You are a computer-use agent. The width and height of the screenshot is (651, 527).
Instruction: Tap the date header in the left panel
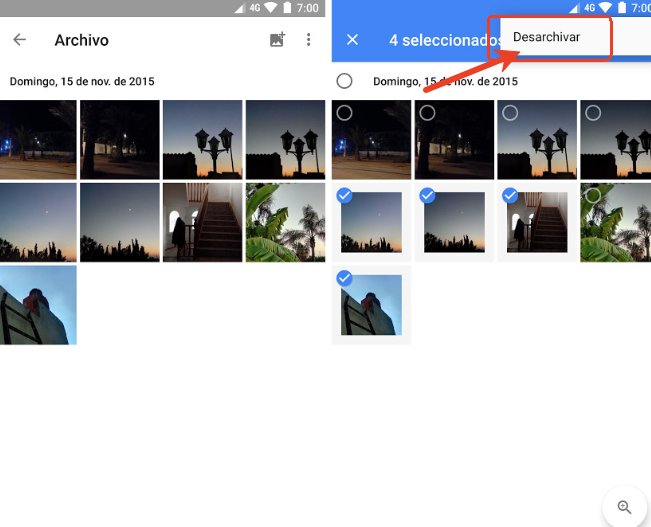point(82,81)
